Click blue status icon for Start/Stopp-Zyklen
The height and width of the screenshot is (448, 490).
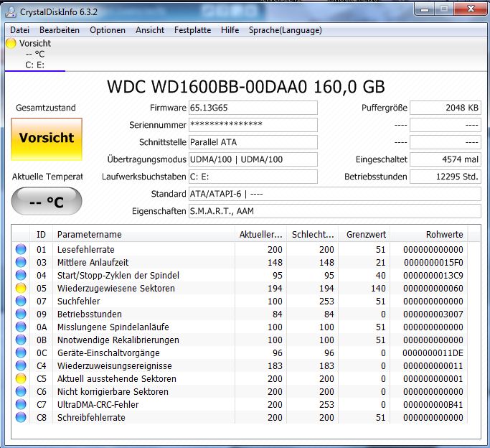(21, 275)
